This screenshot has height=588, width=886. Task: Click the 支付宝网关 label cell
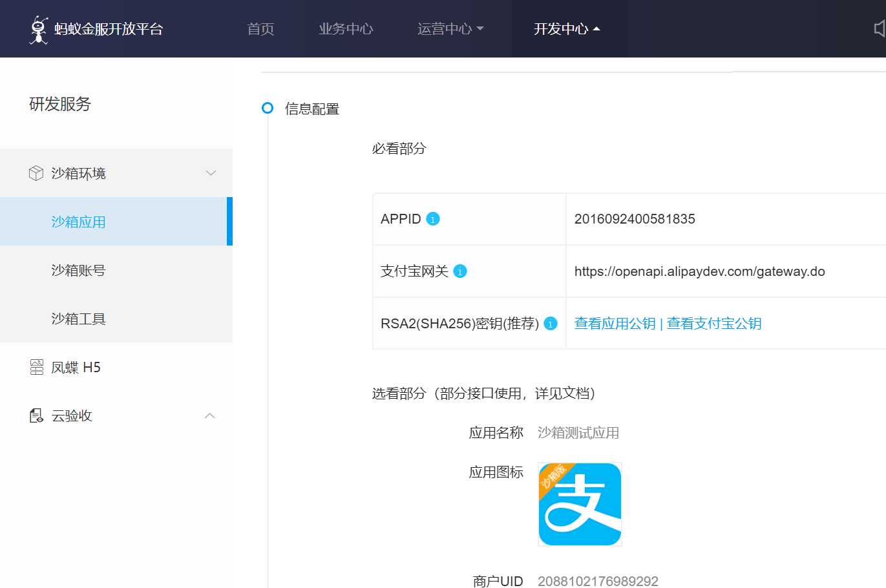coord(470,271)
